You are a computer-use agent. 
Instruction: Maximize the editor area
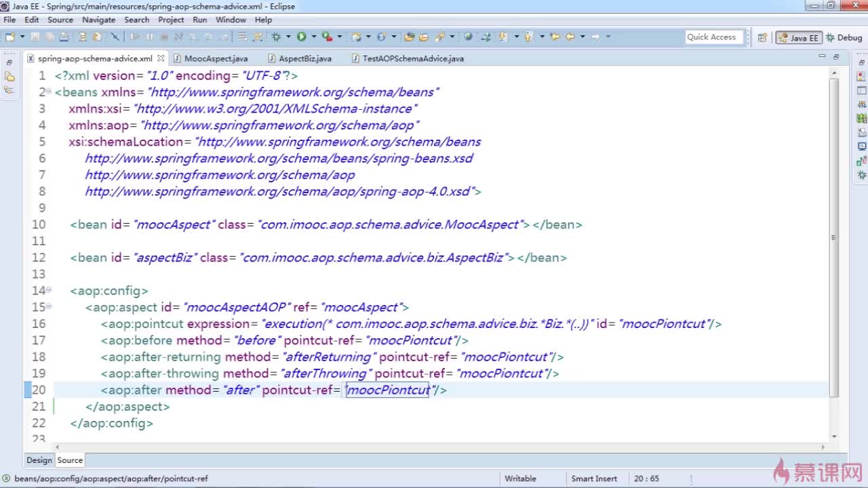point(836,57)
